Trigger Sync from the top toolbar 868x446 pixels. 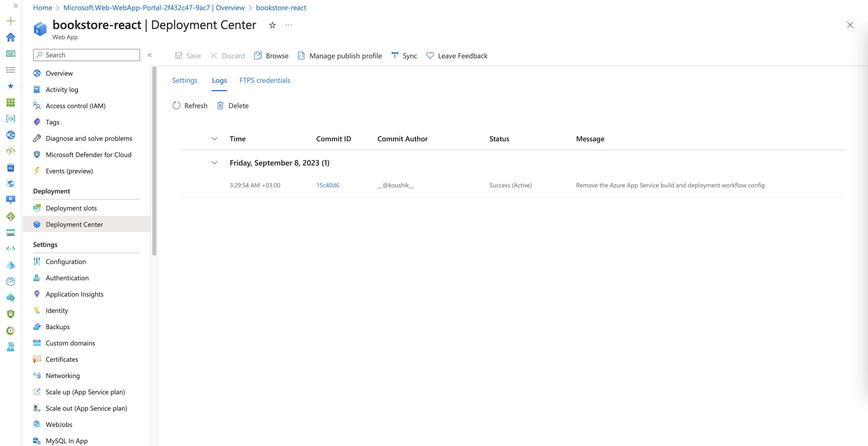404,55
